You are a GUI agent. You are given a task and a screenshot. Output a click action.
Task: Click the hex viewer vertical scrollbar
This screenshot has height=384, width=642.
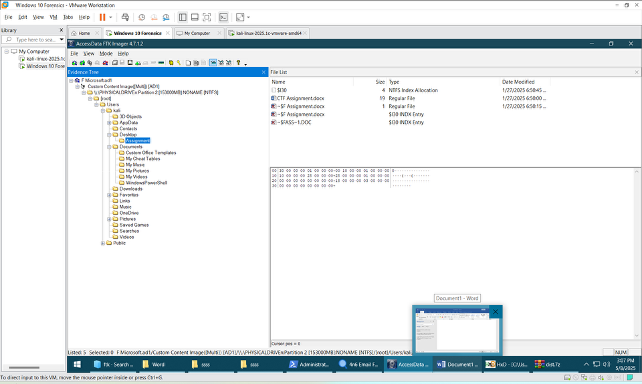click(x=637, y=254)
